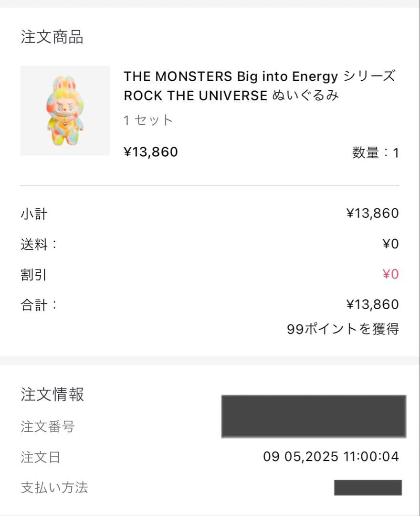Click the ¥13,860 price under the product name

tap(151, 152)
